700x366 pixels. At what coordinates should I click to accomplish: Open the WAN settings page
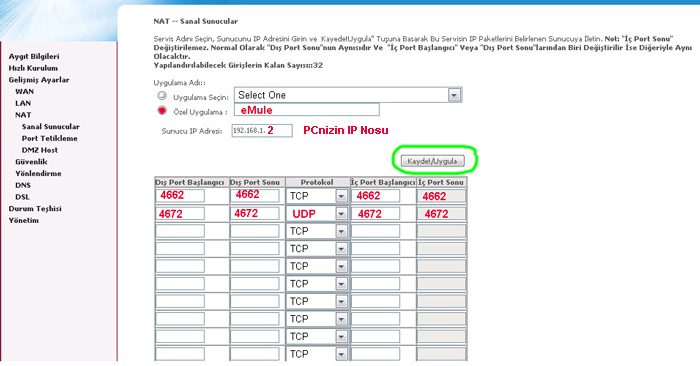point(25,92)
